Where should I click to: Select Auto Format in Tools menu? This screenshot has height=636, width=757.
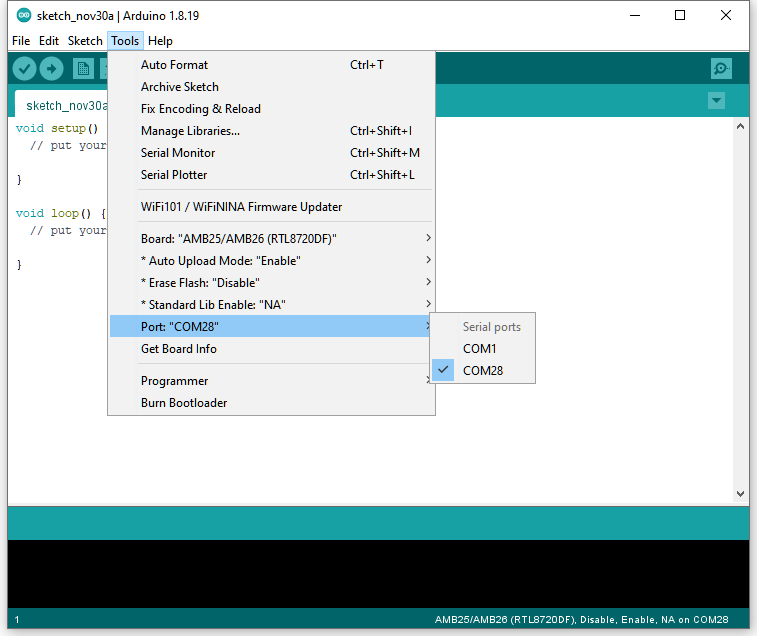pyautogui.click(x=272, y=65)
